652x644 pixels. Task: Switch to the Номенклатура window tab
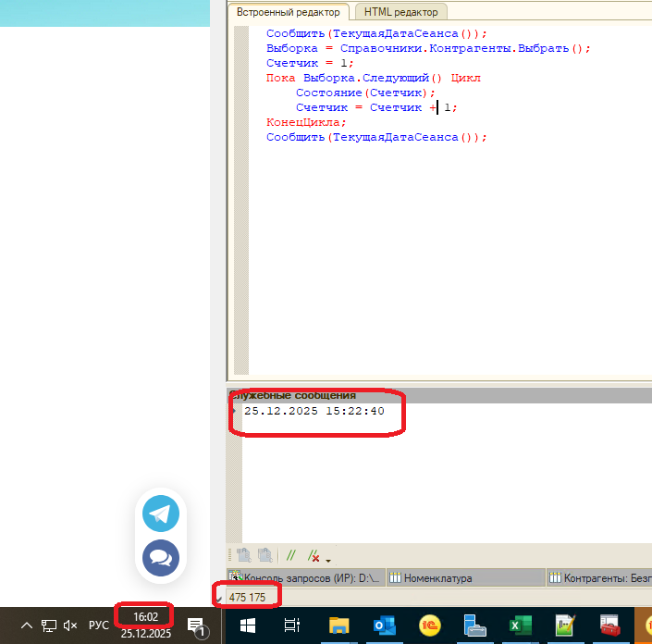coord(466,577)
